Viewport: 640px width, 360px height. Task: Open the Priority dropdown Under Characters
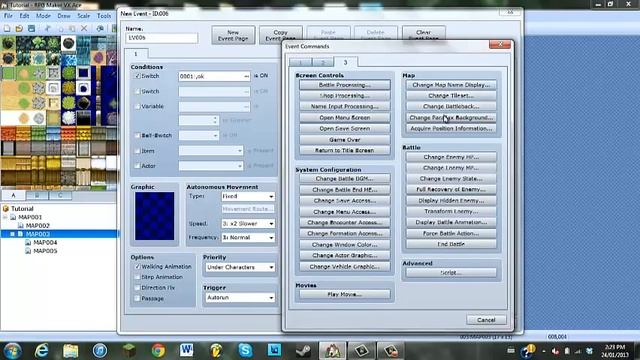[x=240, y=267]
